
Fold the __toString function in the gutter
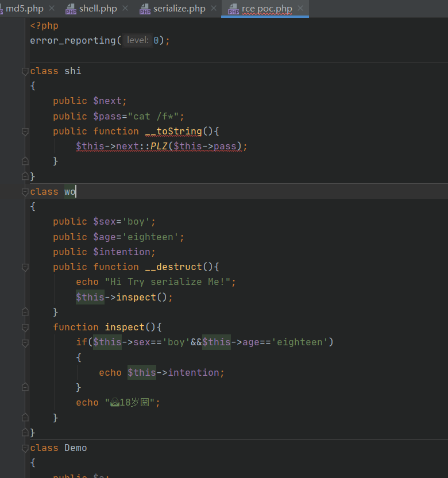point(25,132)
